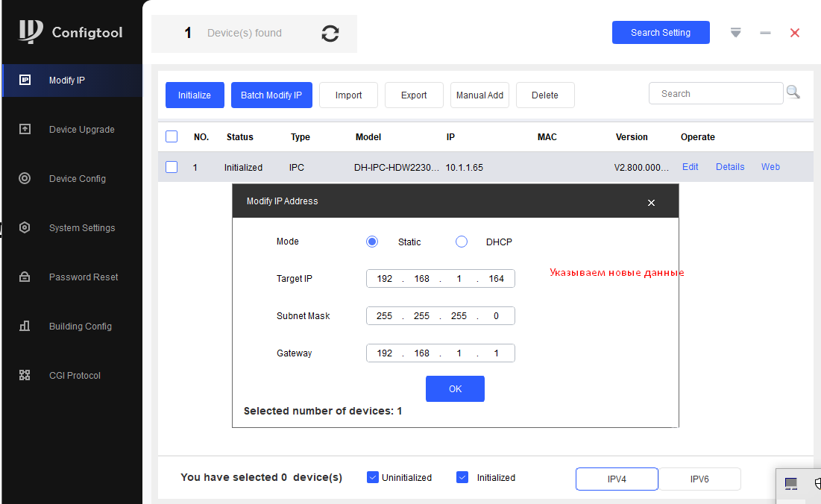This screenshot has height=504, width=821.
Task: Click the IP column header
Action: click(450, 136)
